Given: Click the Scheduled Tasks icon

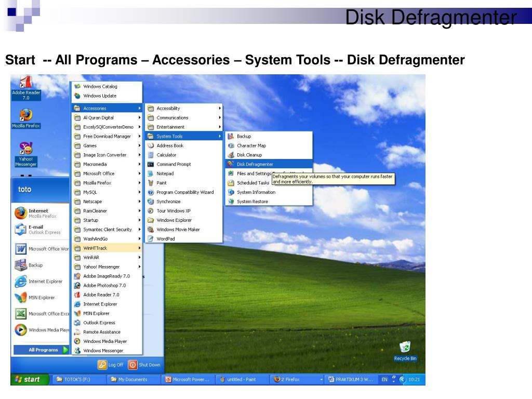Looking at the screenshot, I should click(231, 183).
